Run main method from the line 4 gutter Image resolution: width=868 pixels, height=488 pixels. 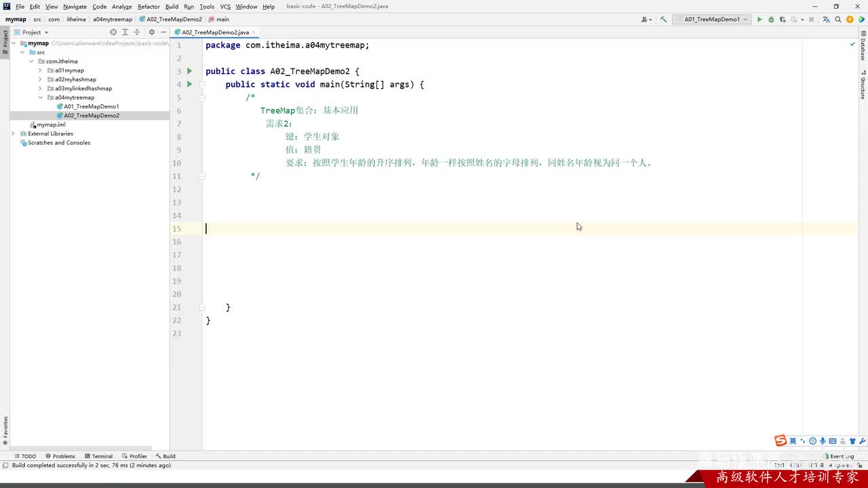(x=190, y=84)
